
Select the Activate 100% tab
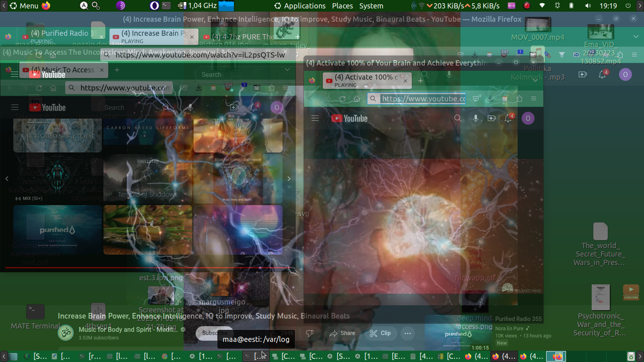coord(366,80)
